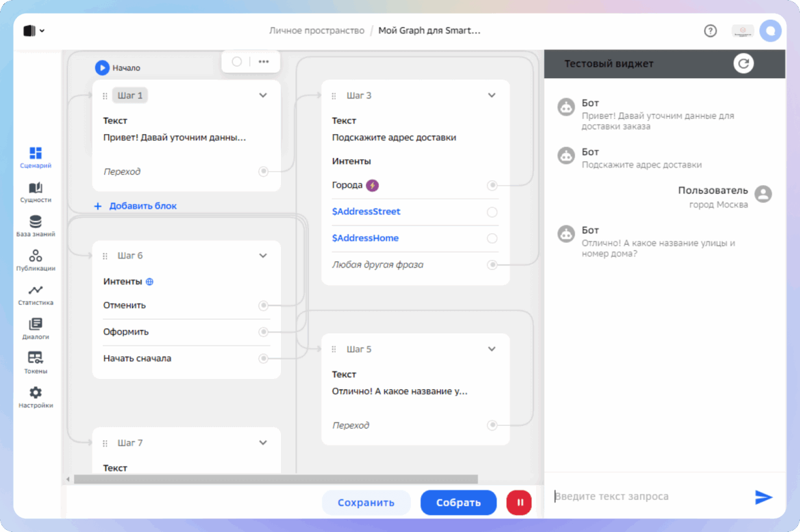Select the Начать сначала connector circle

tap(263, 359)
